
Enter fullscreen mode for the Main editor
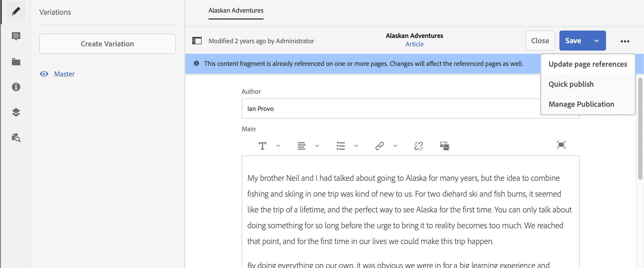[x=561, y=145]
